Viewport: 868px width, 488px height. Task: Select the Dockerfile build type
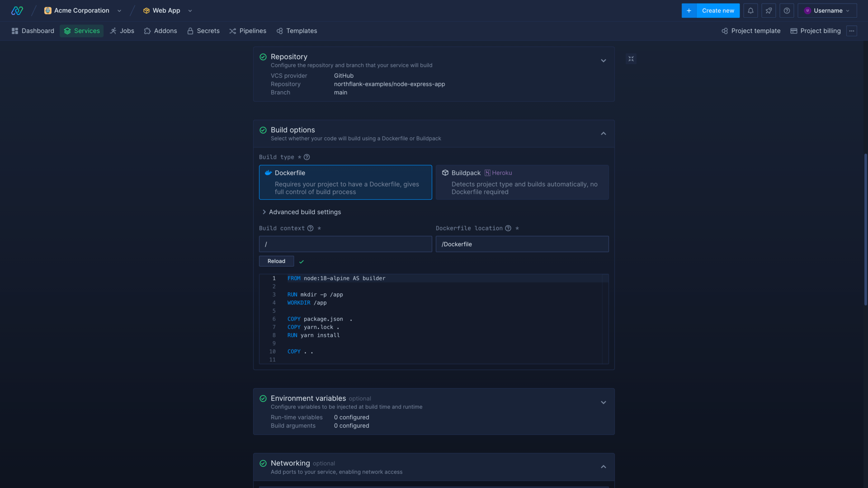[345, 182]
